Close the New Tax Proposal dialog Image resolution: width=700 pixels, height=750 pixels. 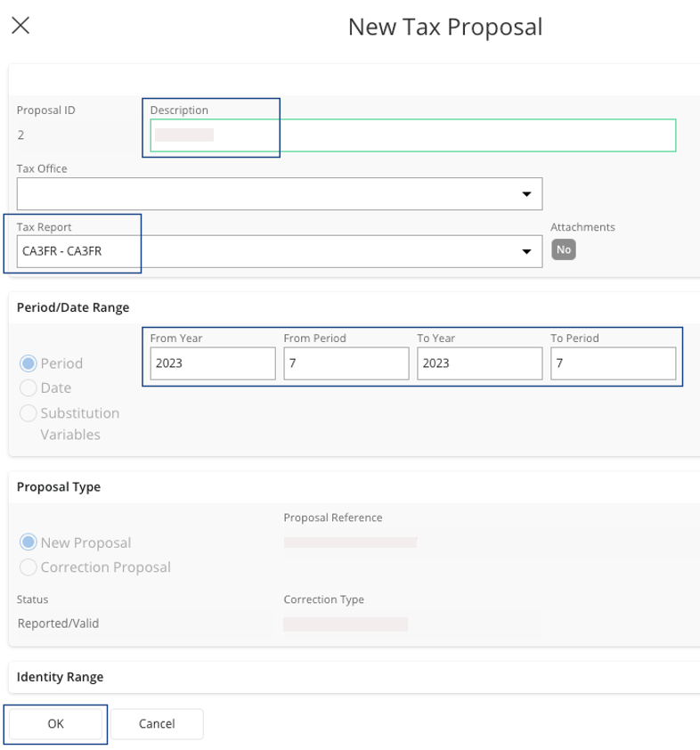point(20,26)
